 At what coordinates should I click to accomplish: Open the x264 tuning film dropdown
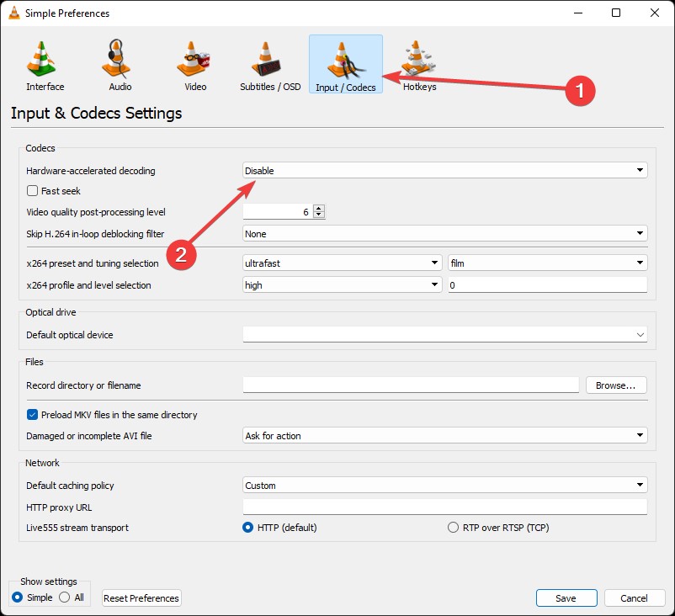tap(547, 263)
